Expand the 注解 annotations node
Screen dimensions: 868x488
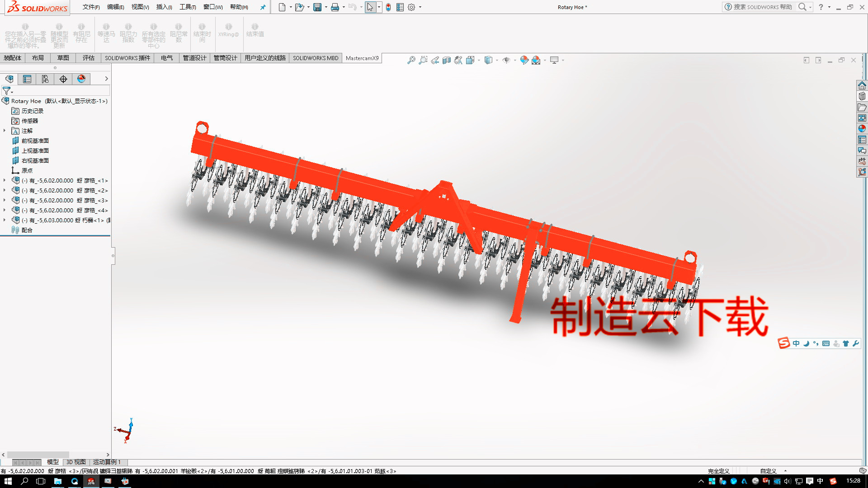tap(5, 131)
